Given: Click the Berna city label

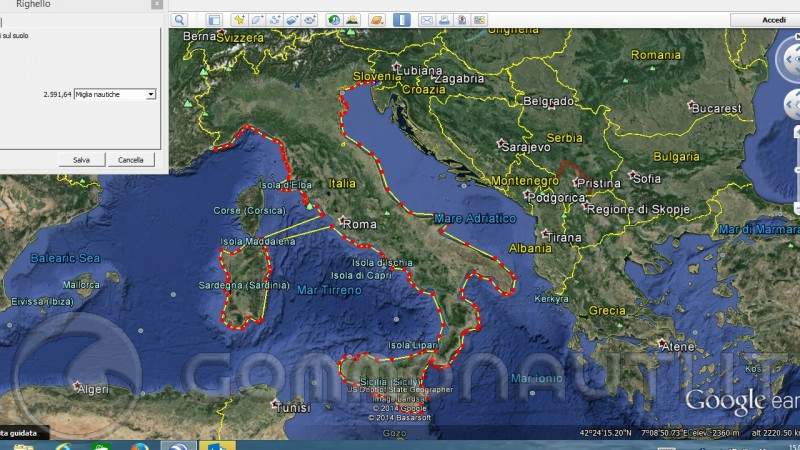Looking at the screenshot, I should coord(199,36).
